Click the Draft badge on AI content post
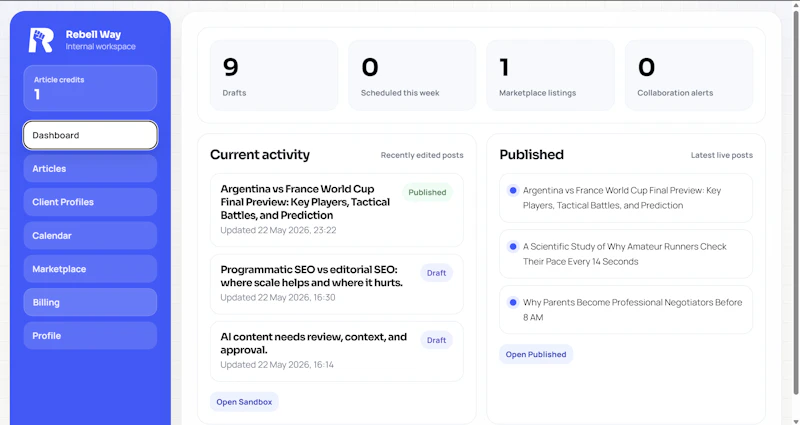This screenshot has height=425, width=800. coord(436,340)
